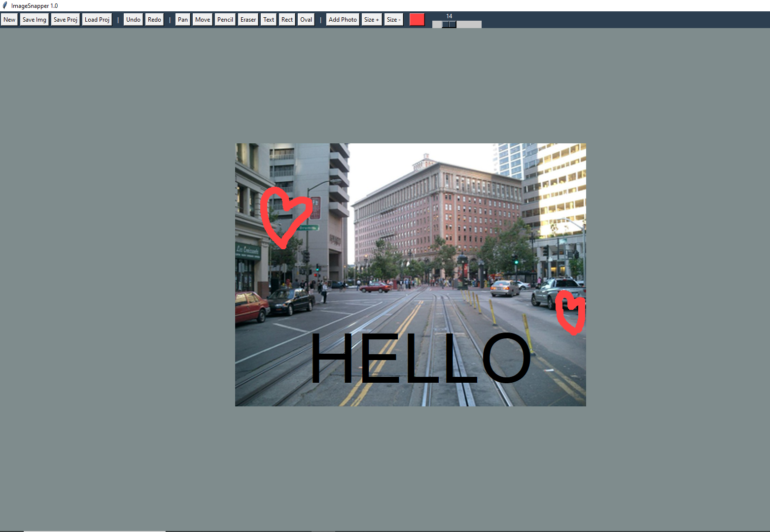Decrease size with Size - button
Viewport: 770px width, 532px height.
[x=394, y=20]
